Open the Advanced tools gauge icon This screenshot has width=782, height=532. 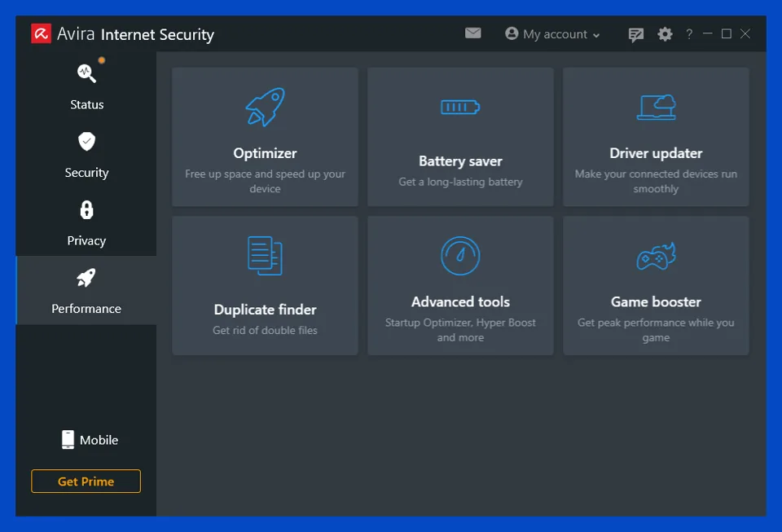click(x=460, y=255)
